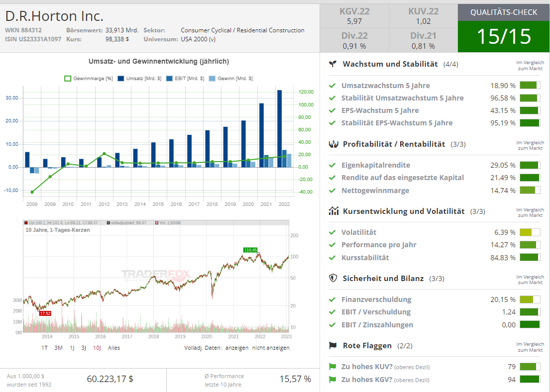The height and width of the screenshot is (392, 550).
Task: Click checkmark beside Umsatzwachstum 5 Jahre
Action: 332,86
